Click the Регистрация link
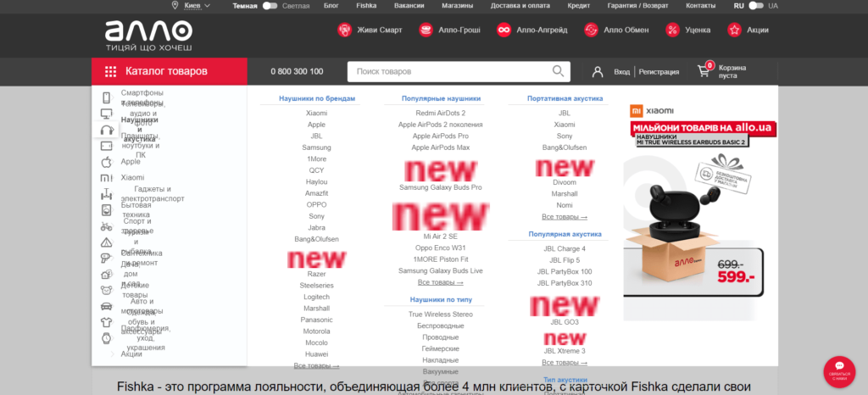This screenshot has height=395, width=868. coord(659,72)
